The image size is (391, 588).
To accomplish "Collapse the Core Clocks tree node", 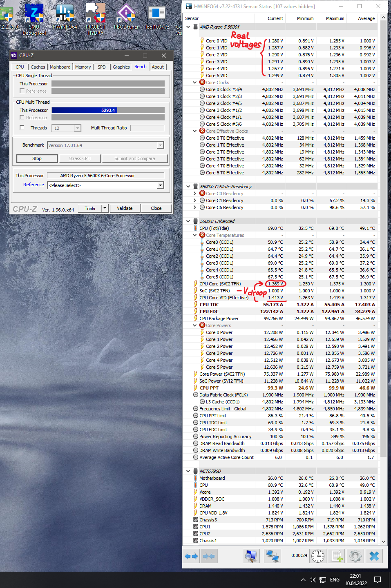I will [194, 82].
